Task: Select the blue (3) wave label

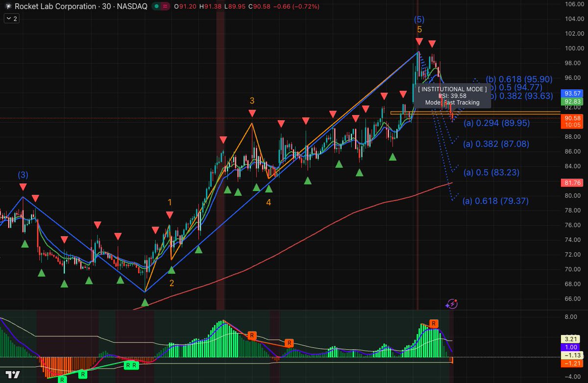Action: pos(23,175)
